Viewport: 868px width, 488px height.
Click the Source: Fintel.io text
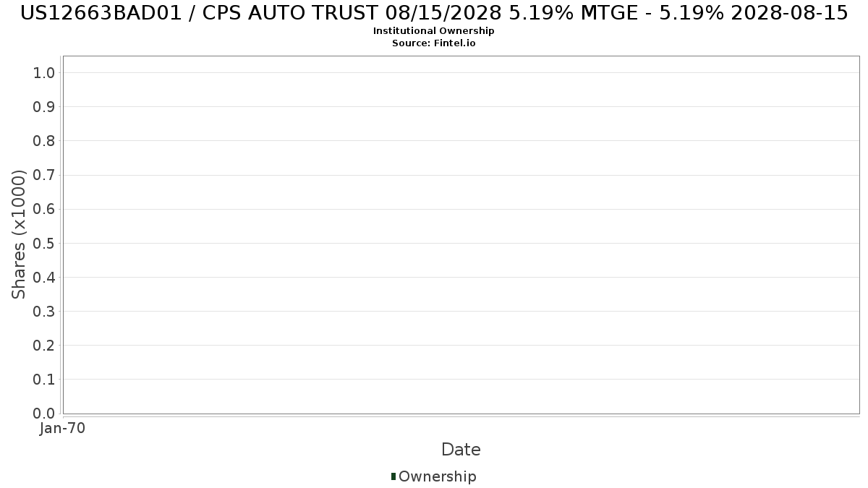[x=434, y=43]
